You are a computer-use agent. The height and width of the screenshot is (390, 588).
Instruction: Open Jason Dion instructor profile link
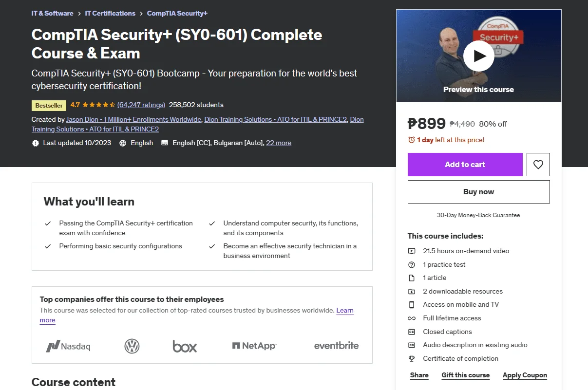(x=133, y=119)
